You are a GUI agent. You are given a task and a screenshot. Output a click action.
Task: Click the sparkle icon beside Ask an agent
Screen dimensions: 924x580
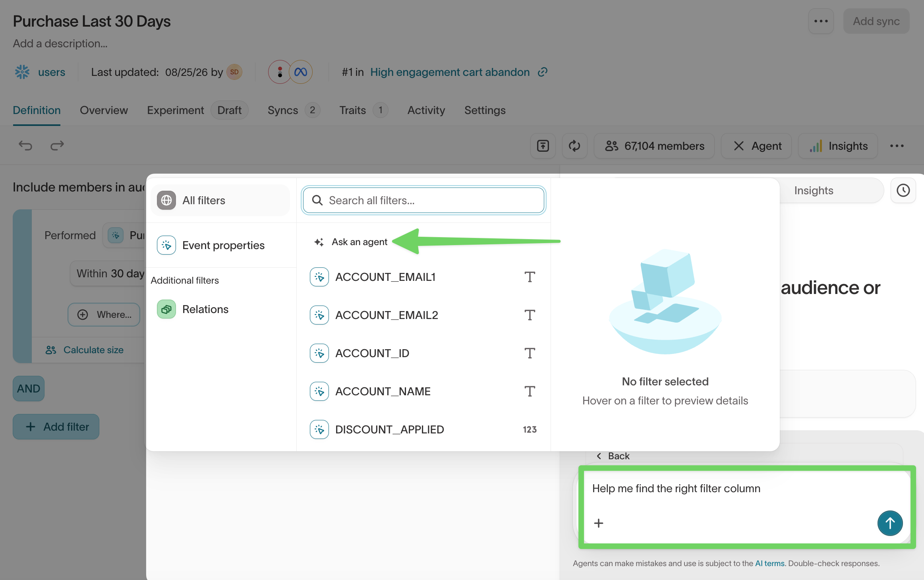point(319,242)
